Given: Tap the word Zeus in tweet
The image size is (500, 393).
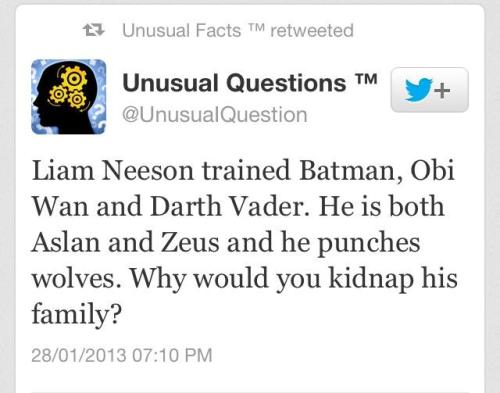Looking at the screenshot, I should (190, 242).
